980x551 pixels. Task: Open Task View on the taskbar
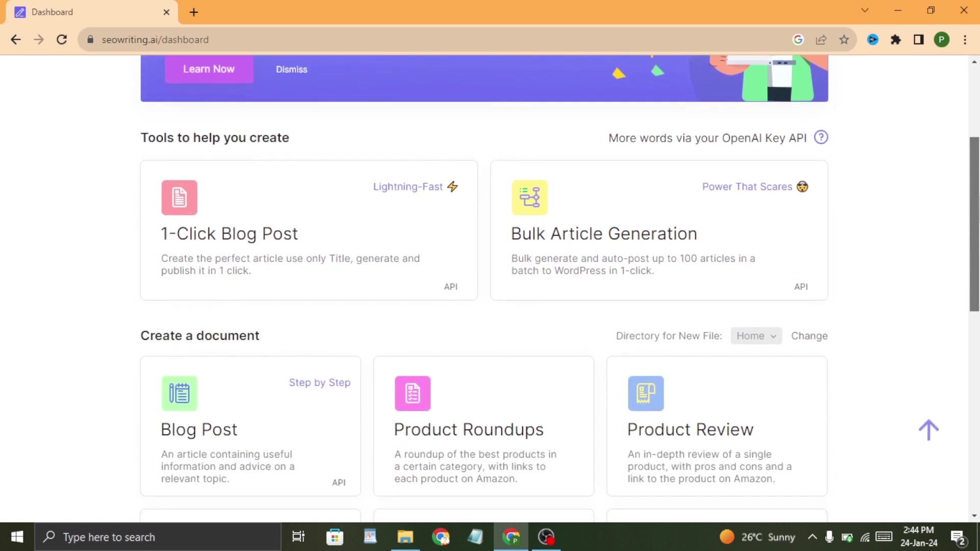(298, 537)
